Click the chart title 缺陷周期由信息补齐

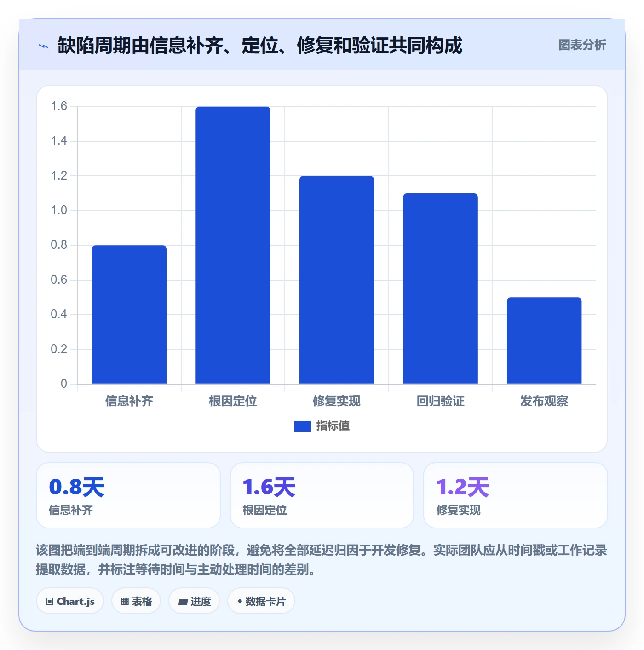(x=260, y=46)
